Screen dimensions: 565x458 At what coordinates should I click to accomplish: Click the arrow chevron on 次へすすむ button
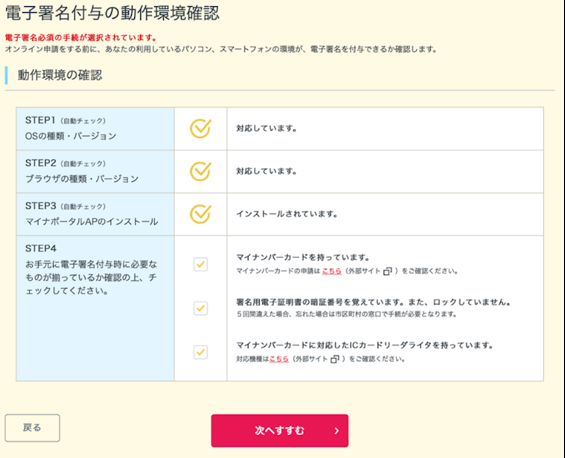coord(337,431)
